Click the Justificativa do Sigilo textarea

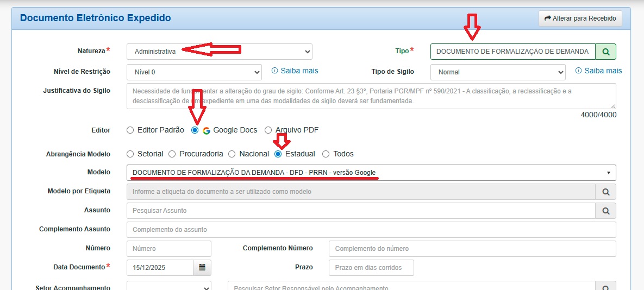(x=371, y=96)
